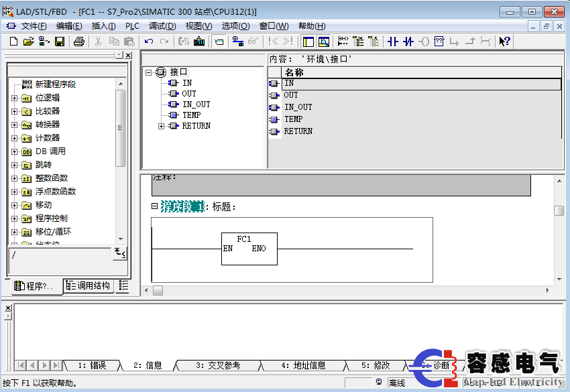The image size is (570, 392).
Task: Click the connection icon after close branch
Action: pos(486,42)
